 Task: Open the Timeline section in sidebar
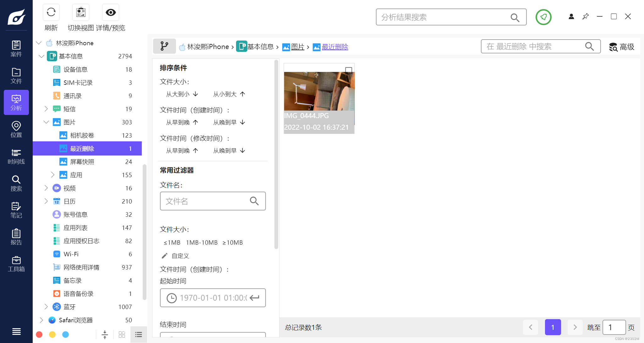click(x=16, y=156)
